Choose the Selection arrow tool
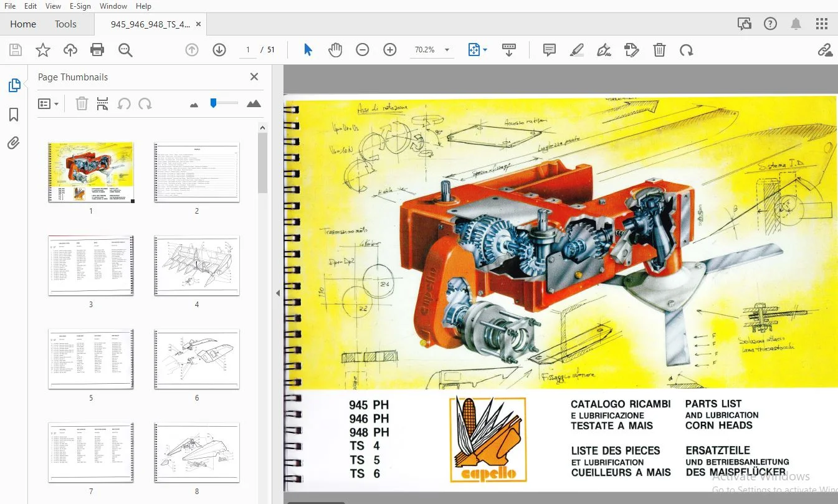The height and width of the screenshot is (504, 838). click(308, 50)
